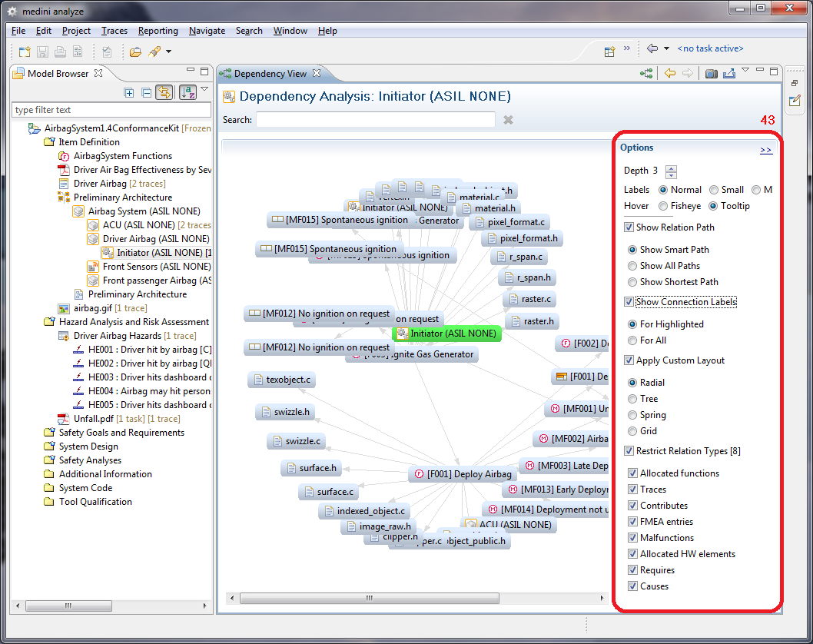813x644 pixels.
Task: Disable the FMEA entries relation type
Action: [x=632, y=522]
